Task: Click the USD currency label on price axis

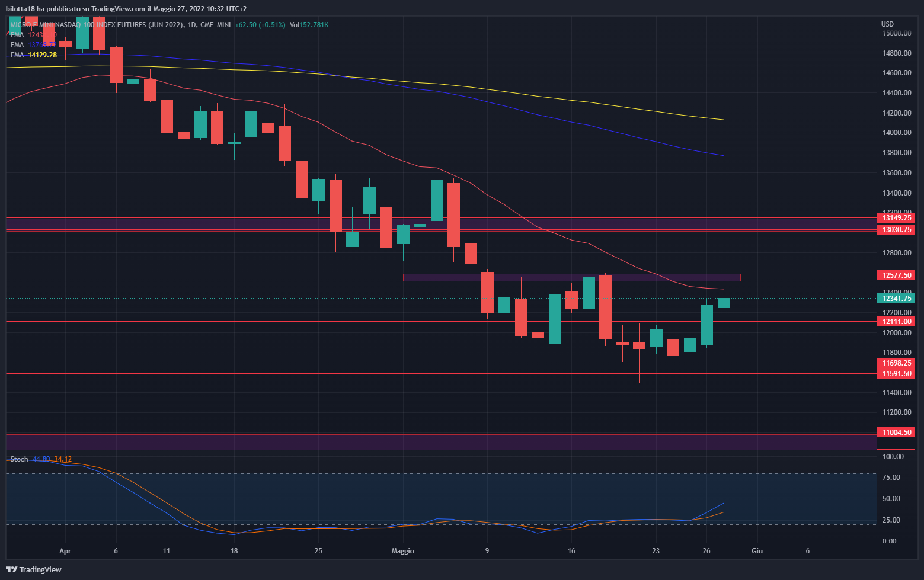Action: point(887,24)
